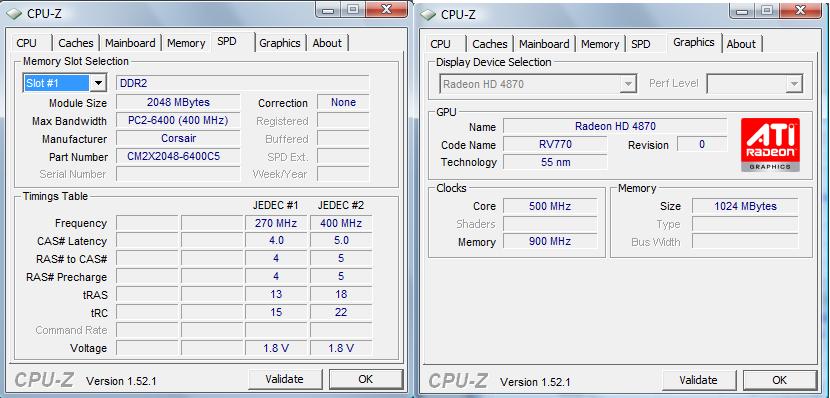Click the 1024 MBytes memory size field
Viewport: 830px width, 398px height.
pos(745,206)
